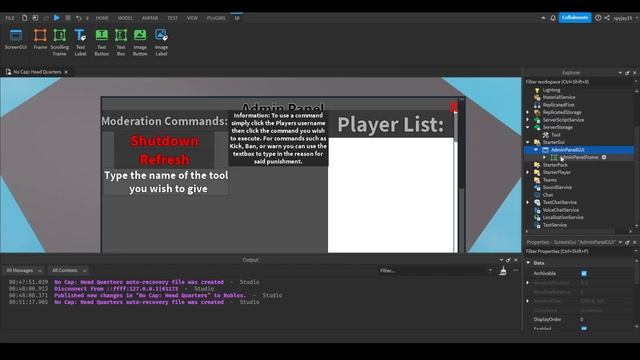Open the All Contexts dropdown
This screenshot has width=640, height=360.
coord(69,270)
